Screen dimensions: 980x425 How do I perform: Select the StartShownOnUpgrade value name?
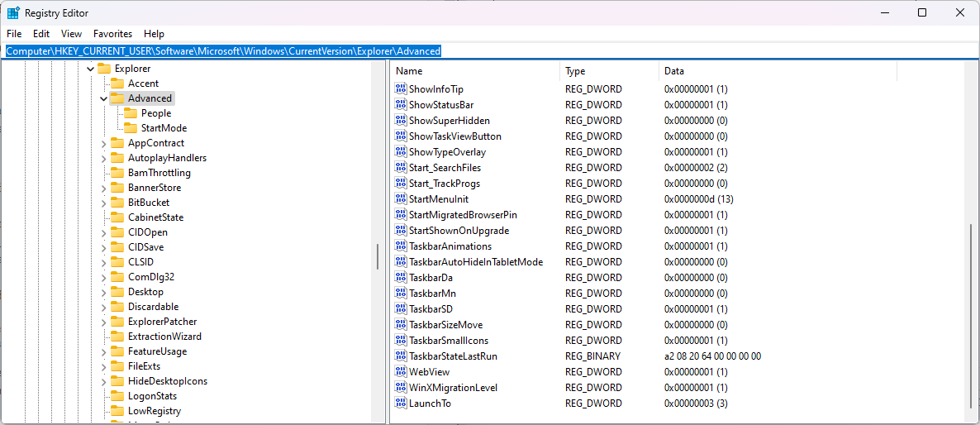[x=459, y=231]
